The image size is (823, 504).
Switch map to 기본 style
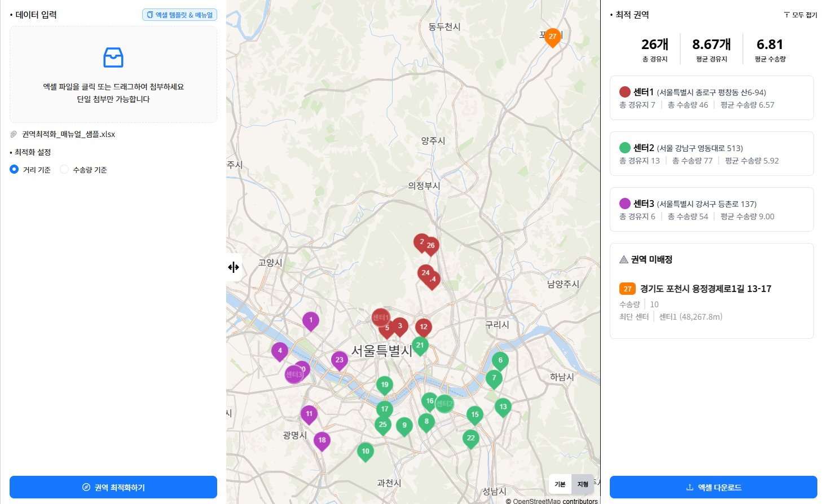pos(560,484)
